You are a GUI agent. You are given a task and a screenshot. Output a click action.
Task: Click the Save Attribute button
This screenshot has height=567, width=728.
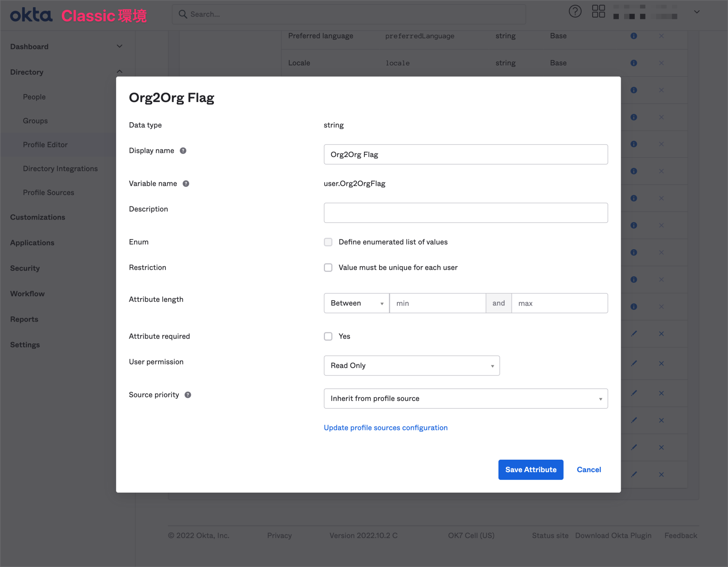click(530, 470)
